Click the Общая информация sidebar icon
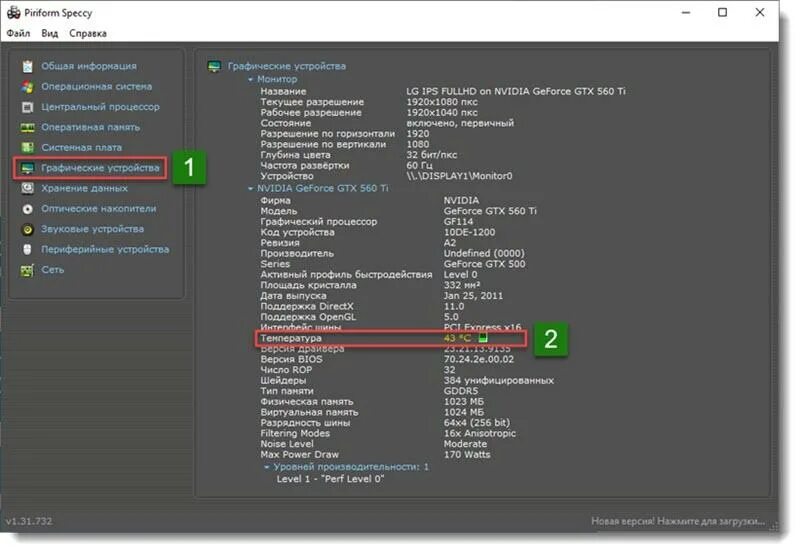This screenshot has height=553, width=800. 28,66
